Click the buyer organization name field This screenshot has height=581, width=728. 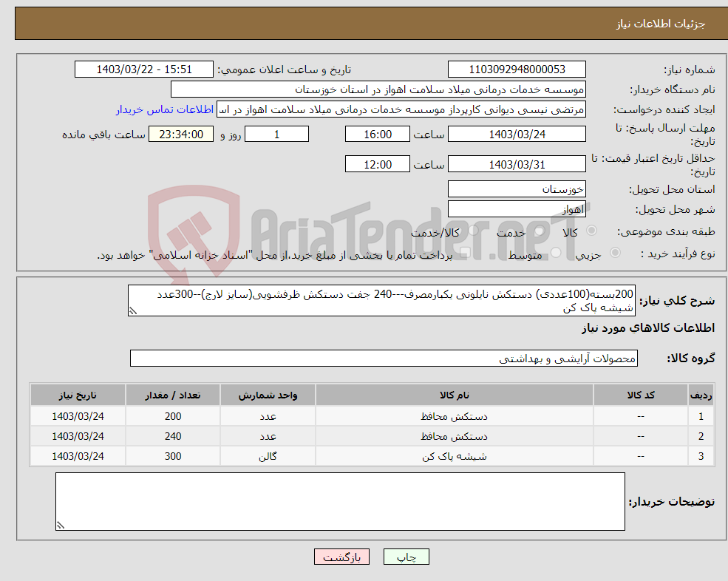click(x=378, y=89)
